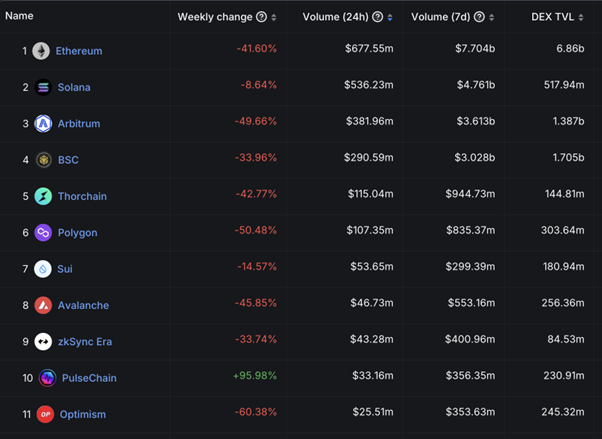The image size is (602, 439).
Task: Select Polygon weekly change -50.48%
Action: [x=256, y=230]
